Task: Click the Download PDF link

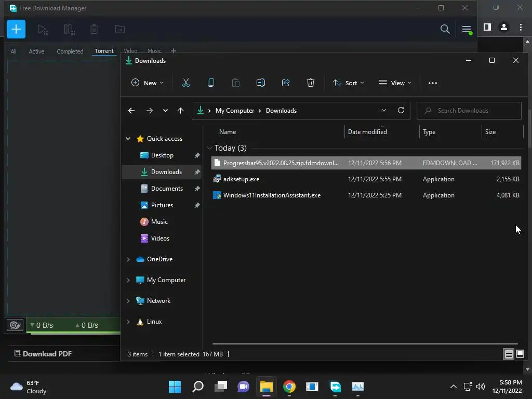Action: pos(43,353)
